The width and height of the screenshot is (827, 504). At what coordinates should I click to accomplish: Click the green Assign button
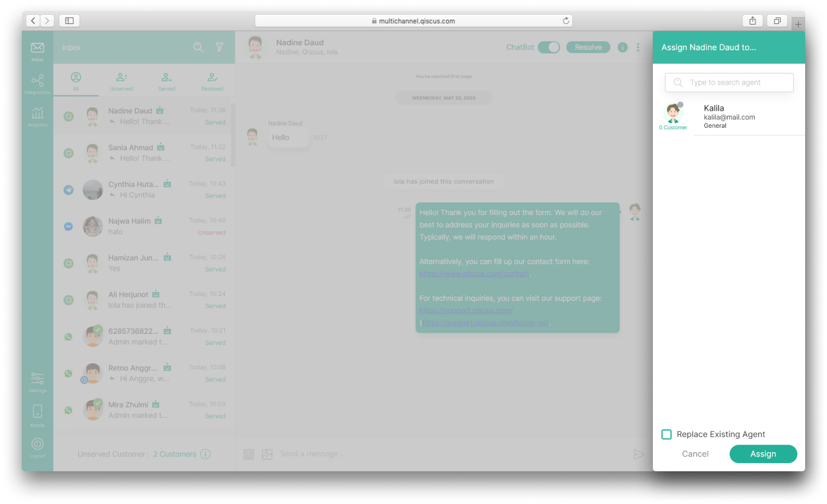[763, 454]
